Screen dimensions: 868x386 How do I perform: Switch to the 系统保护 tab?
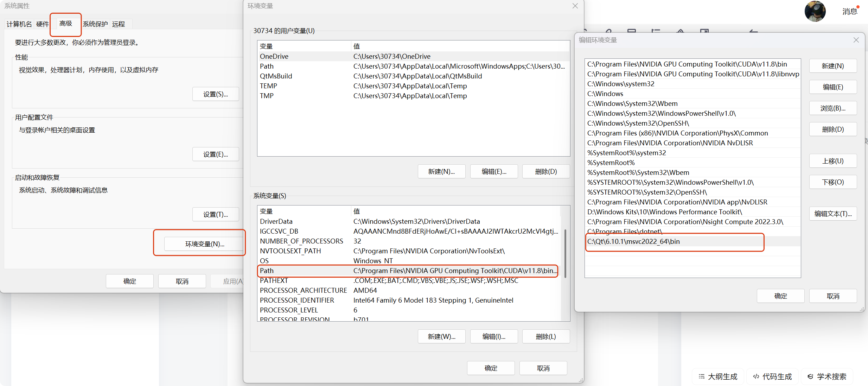95,24
